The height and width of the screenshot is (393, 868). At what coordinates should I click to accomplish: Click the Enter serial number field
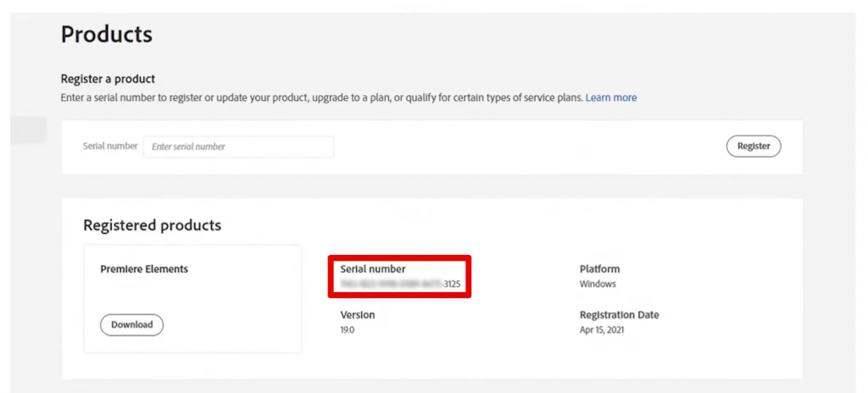click(238, 147)
